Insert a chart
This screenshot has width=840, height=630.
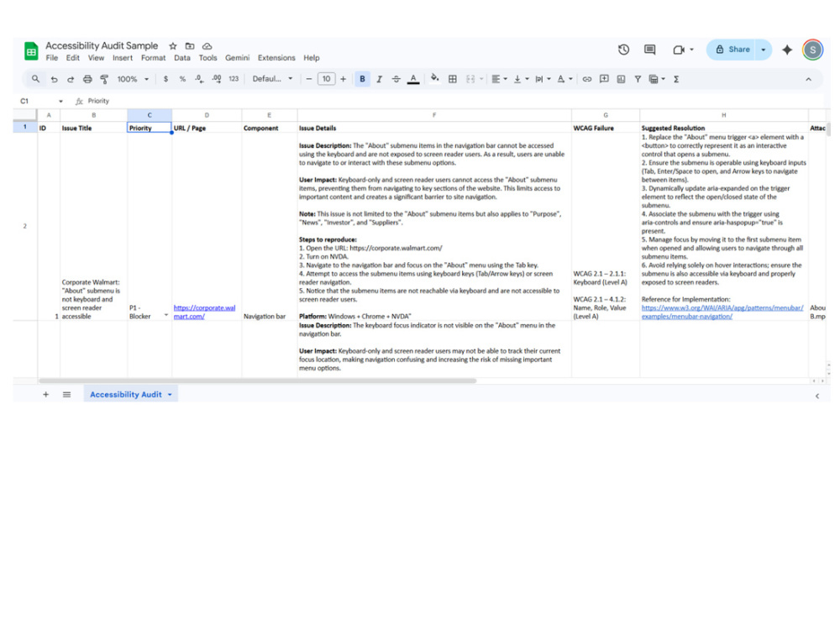621,79
